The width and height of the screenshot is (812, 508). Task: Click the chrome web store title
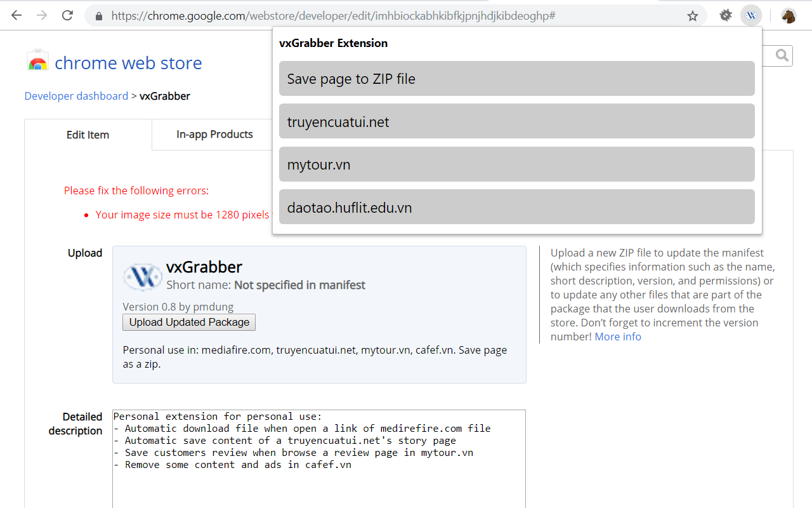point(128,63)
